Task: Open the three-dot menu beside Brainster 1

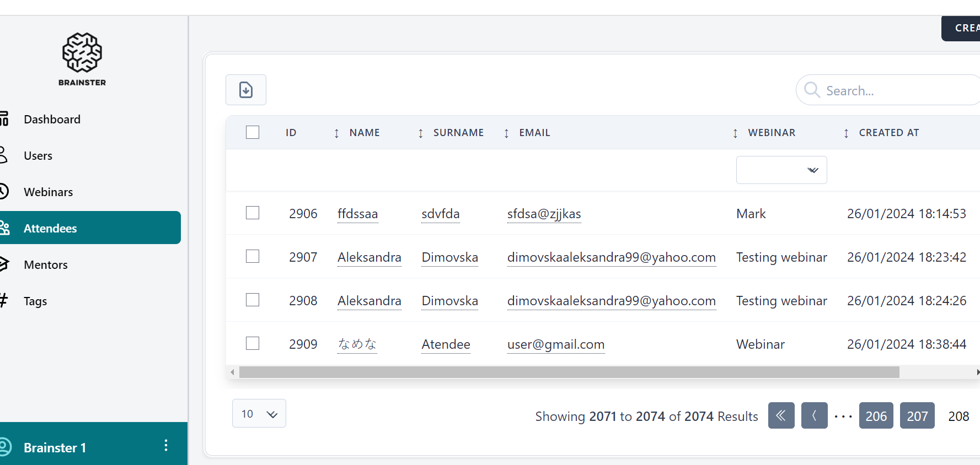Action: [x=165, y=446]
